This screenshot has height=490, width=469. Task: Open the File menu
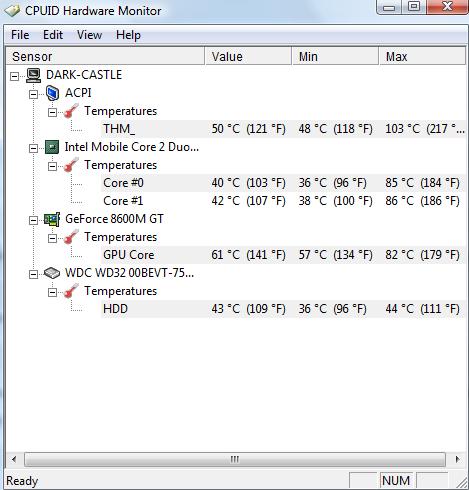pos(20,35)
